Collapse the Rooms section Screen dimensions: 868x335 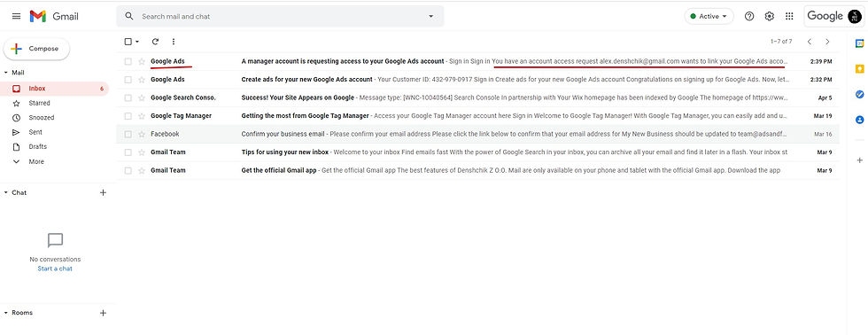pyautogui.click(x=5, y=313)
